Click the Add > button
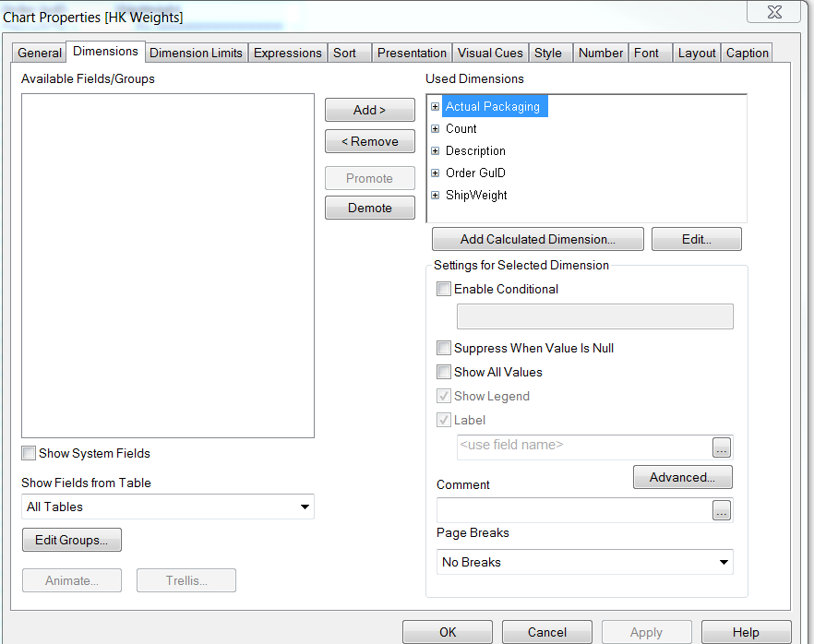The image size is (814, 644). [369, 110]
